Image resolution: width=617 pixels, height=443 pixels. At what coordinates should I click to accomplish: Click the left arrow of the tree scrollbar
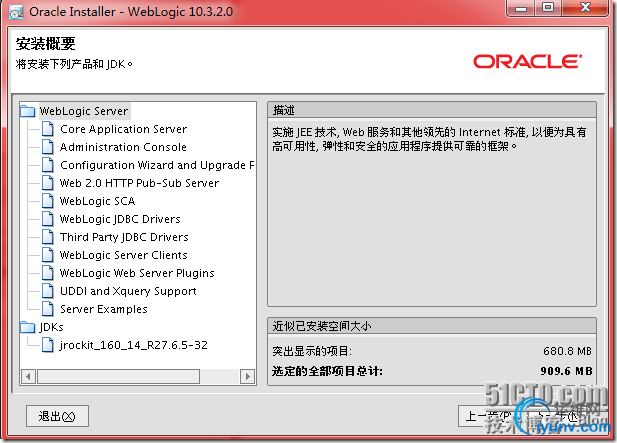pos(28,377)
